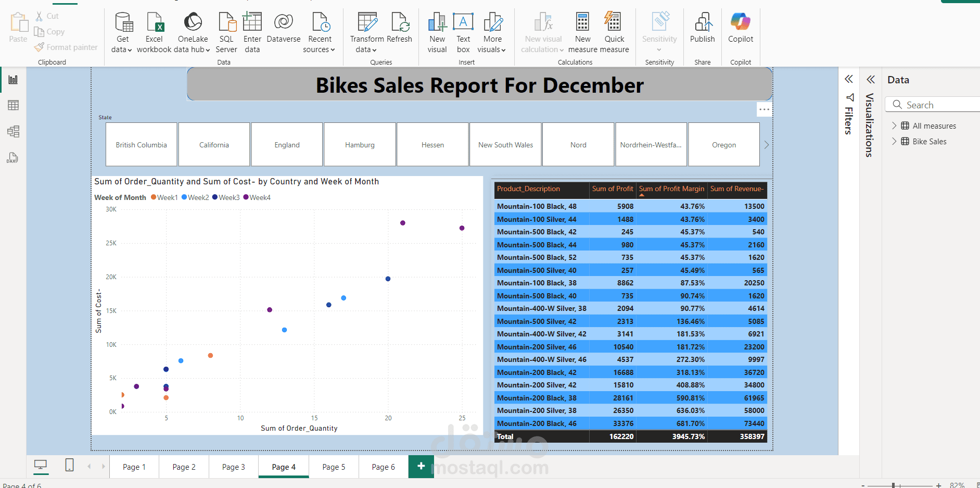Click Week4 purple legend marker
This screenshot has height=488, width=980.
pos(246,197)
